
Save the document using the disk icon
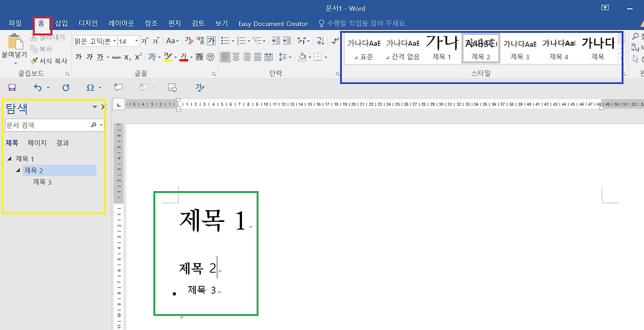[12, 88]
